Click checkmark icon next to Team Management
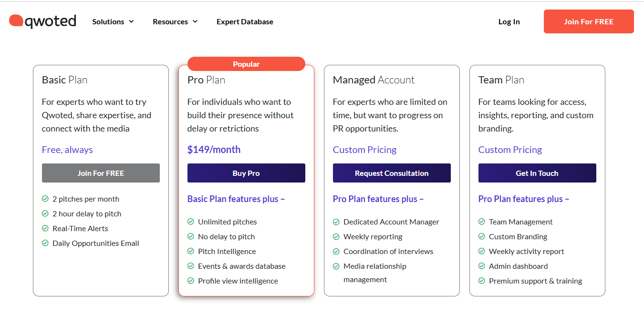 [x=482, y=222]
